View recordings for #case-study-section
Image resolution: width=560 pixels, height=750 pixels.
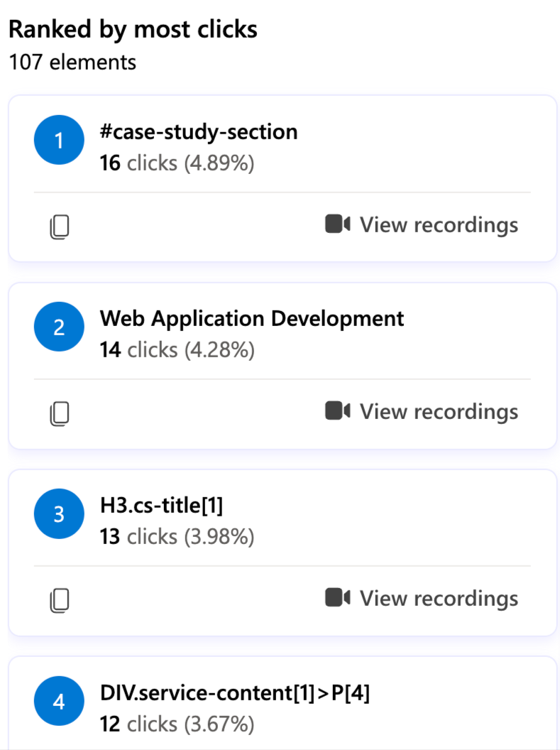tap(422, 225)
